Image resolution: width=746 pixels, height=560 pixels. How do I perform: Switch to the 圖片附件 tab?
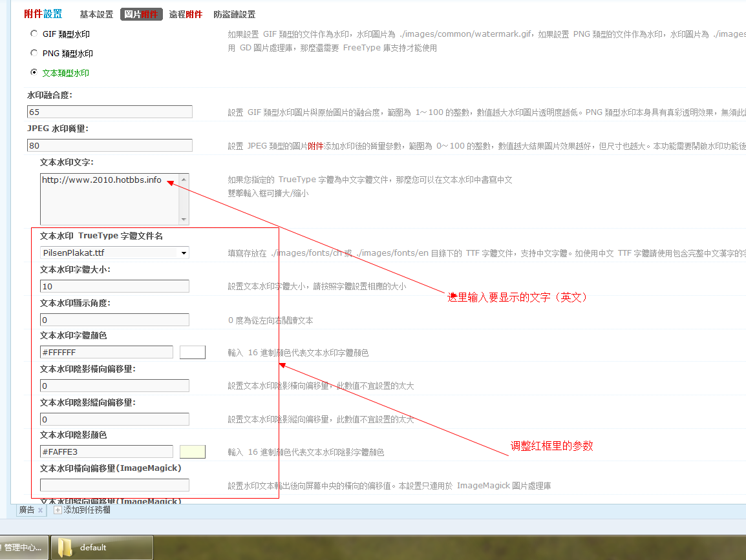point(142,15)
